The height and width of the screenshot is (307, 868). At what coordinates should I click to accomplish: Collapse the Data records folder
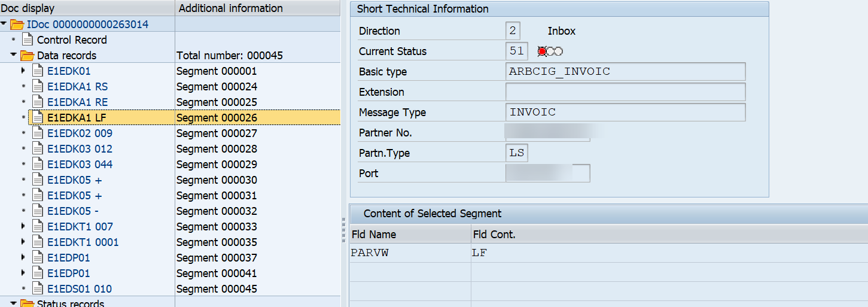(14, 56)
